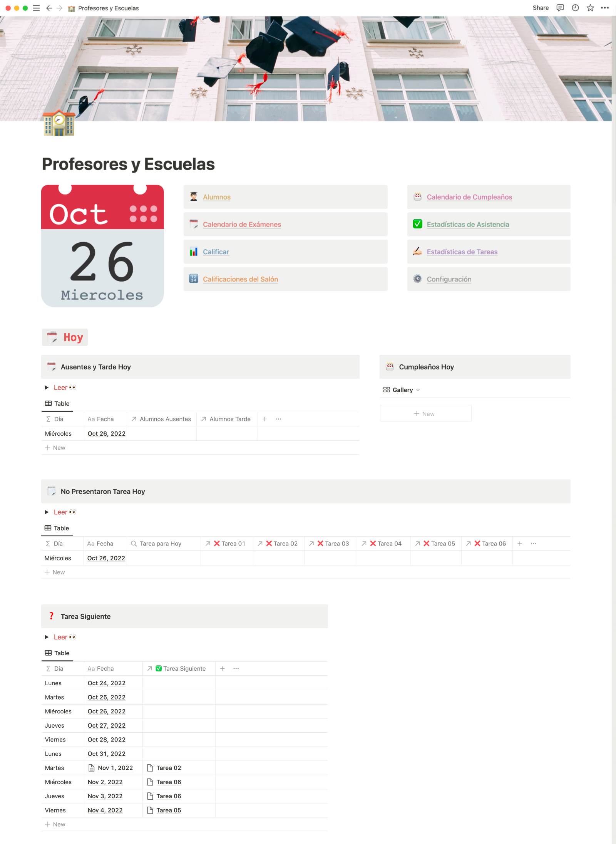The image size is (616, 844).
Task: Open the Tarea 01 column header menu
Action: [227, 544]
